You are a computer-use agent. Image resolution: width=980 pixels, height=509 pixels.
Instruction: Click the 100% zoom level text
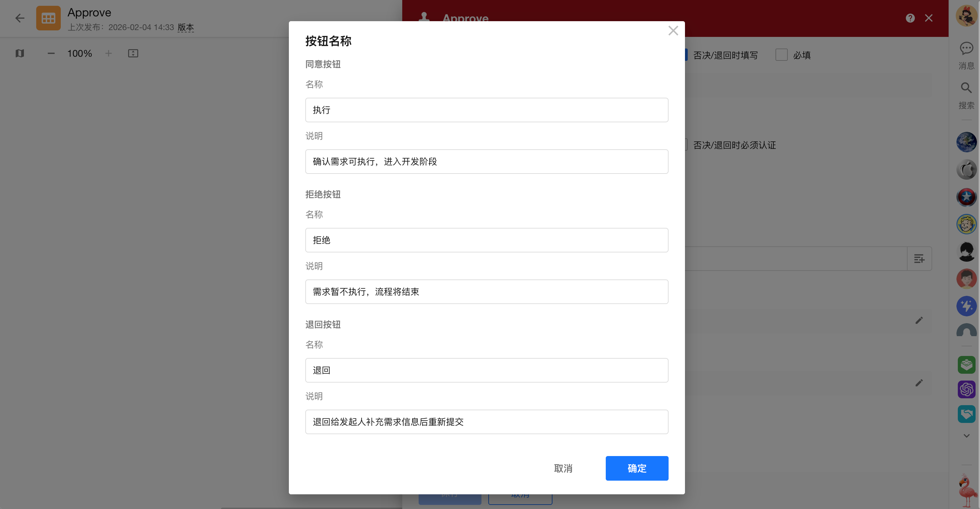80,53
